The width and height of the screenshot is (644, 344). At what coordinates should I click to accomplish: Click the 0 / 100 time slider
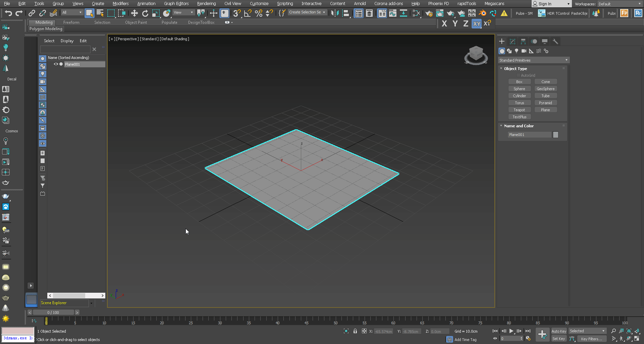point(53,313)
